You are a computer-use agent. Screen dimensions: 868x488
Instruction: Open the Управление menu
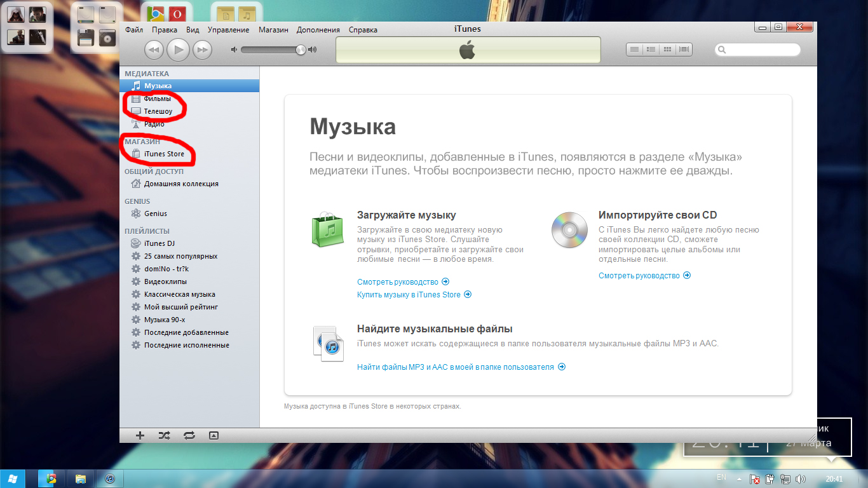coord(228,30)
